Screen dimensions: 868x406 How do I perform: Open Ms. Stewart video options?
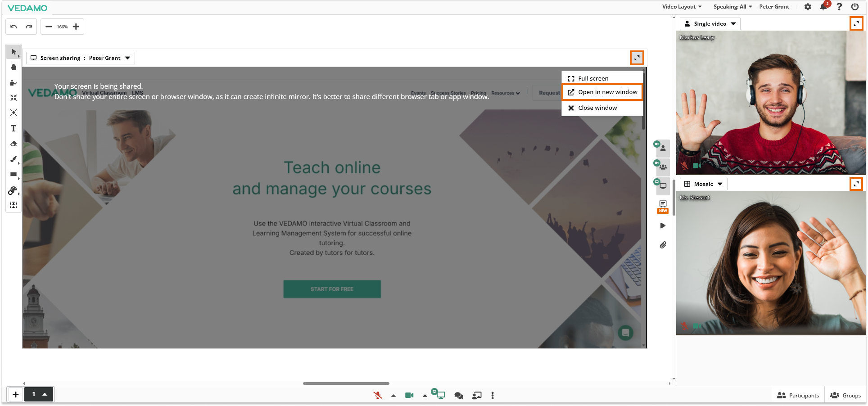856,184
